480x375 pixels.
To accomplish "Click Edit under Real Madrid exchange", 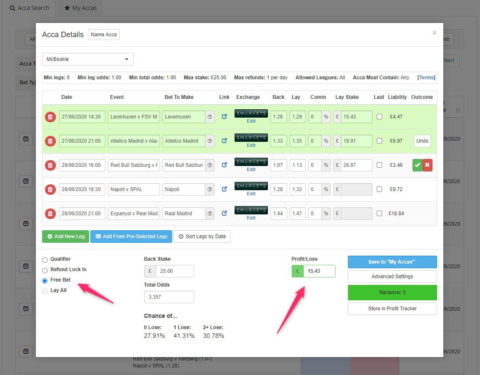I will point(251,218).
